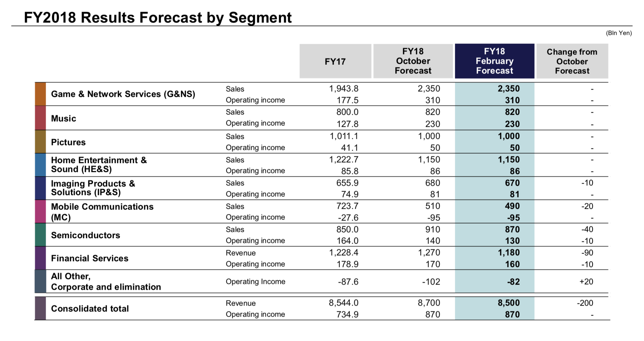Select the Home Entertainment & Sound label
644x341 pixels.
click(x=99, y=165)
